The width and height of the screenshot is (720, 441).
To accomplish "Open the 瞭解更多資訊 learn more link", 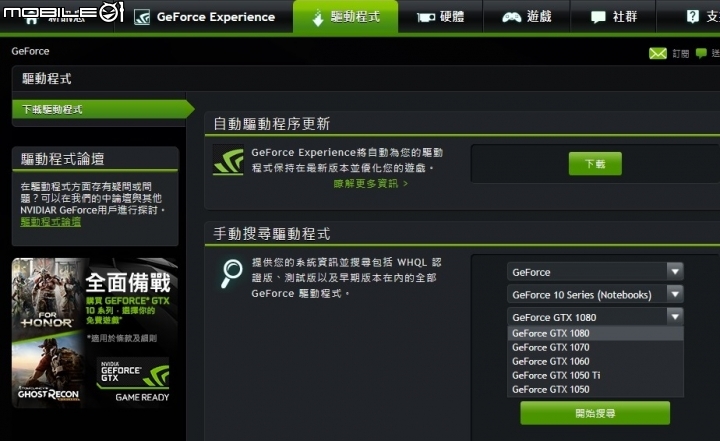I will [370, 184].
